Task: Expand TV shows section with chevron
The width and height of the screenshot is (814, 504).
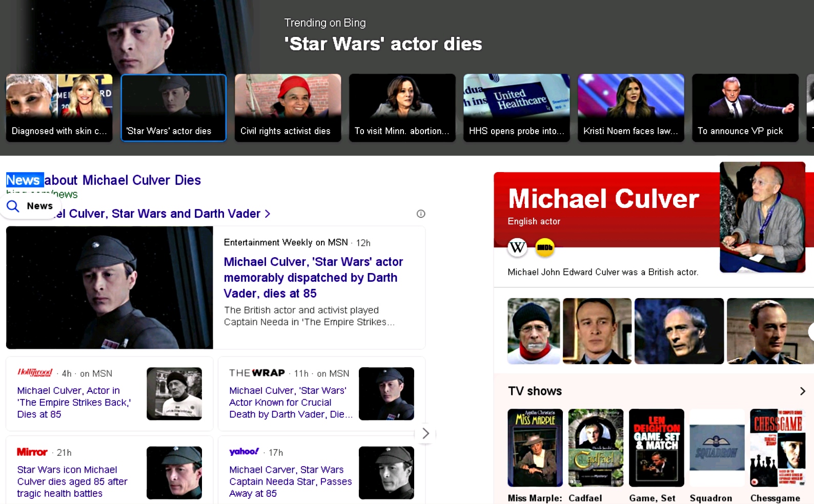Action: point(802,391)
